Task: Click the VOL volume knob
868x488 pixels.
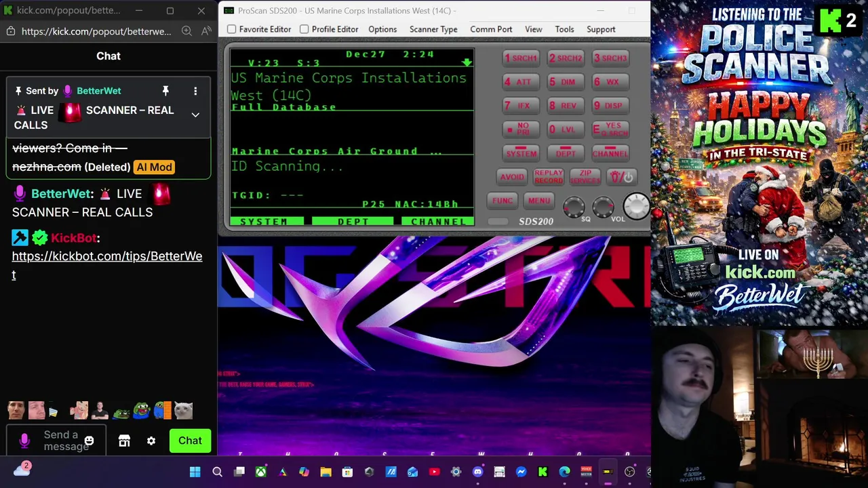Action: coord(603,207)
